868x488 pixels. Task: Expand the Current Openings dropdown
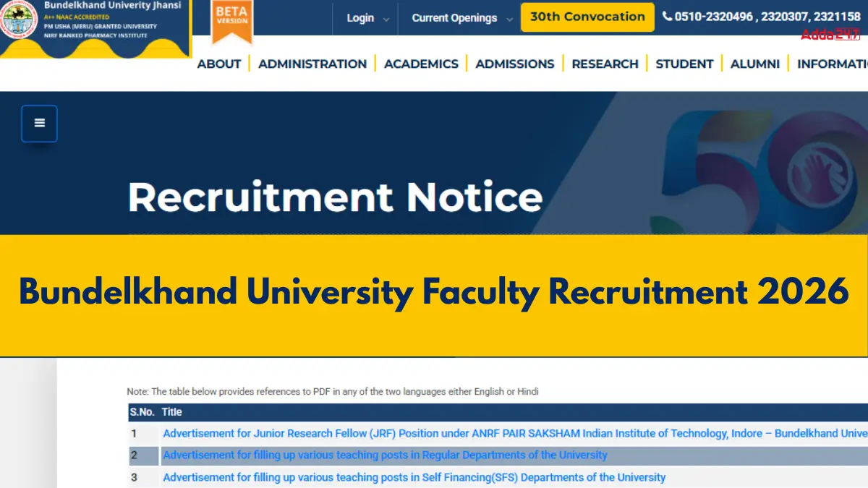click(x=462, y=18)
